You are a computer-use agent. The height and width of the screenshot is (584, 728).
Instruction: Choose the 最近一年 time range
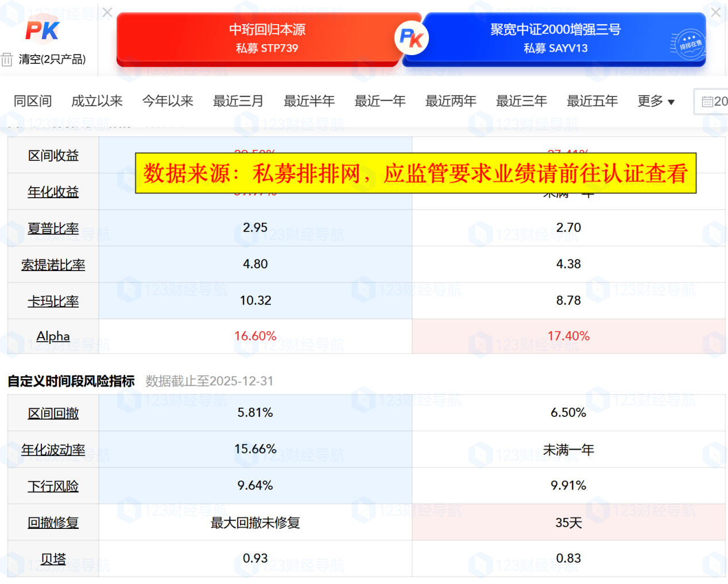pos(380,102)
